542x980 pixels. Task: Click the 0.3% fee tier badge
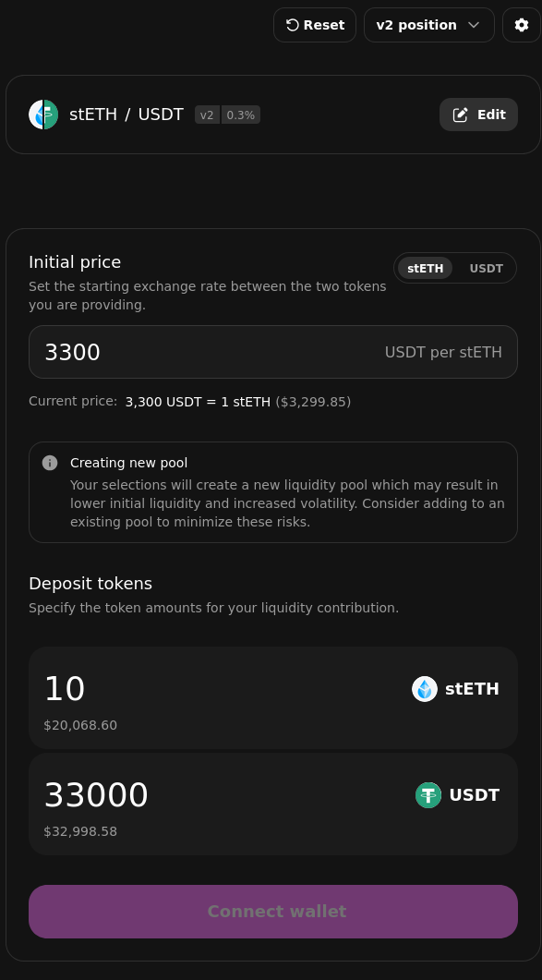point(241,115)
